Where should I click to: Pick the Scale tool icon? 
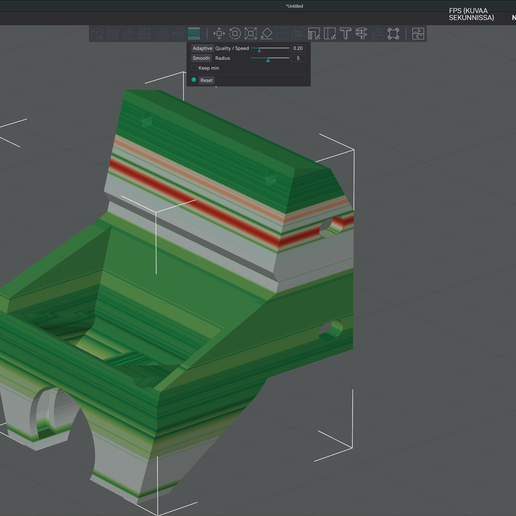point(251,33)
